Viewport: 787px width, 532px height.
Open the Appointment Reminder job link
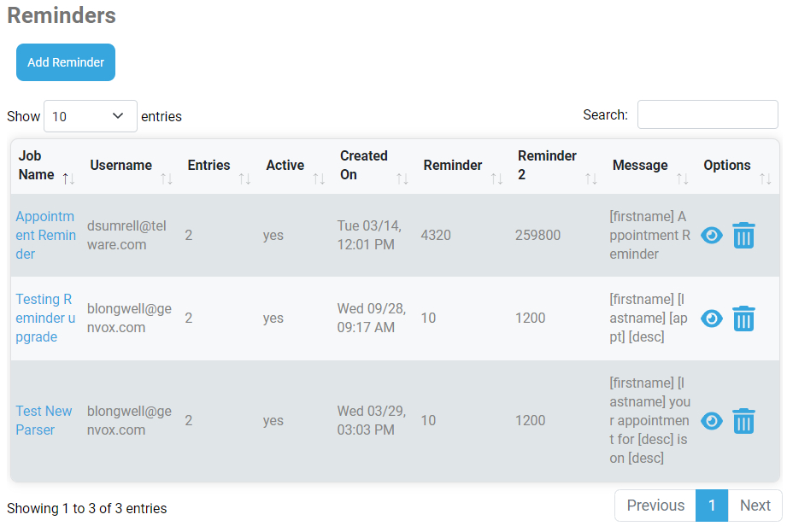[x=45, y=235]
